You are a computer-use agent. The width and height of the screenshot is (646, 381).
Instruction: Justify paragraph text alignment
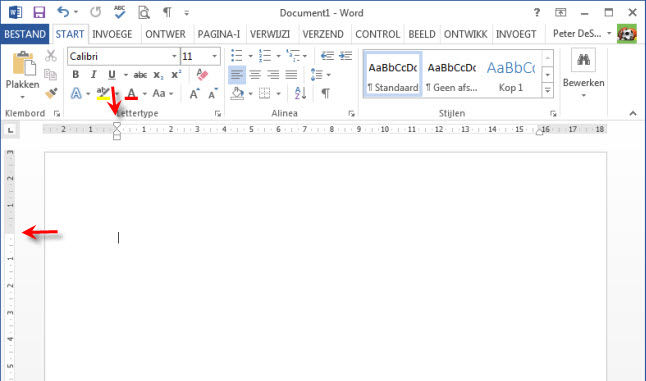[291, 75]
